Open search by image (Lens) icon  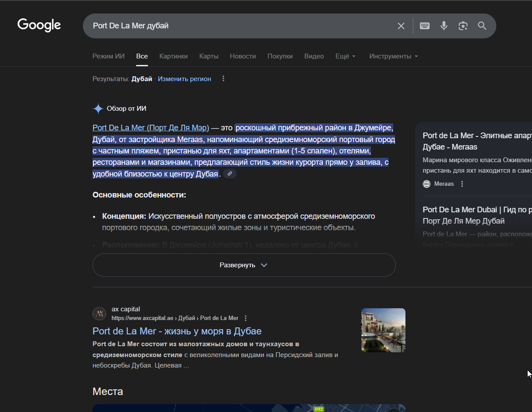pyautogui.click(x=463, y=26)
